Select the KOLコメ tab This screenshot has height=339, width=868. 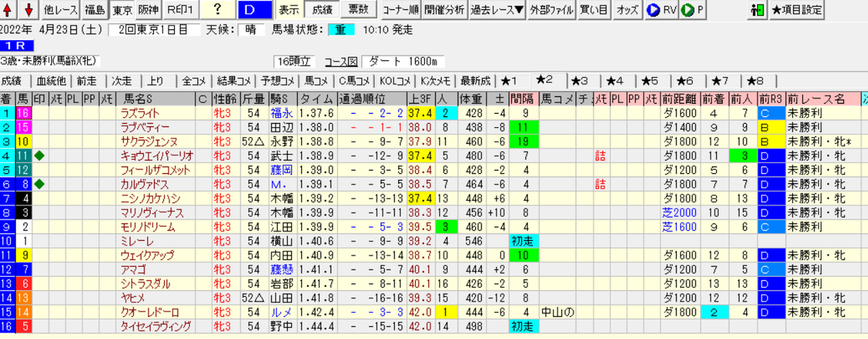[x=396, y=81]
